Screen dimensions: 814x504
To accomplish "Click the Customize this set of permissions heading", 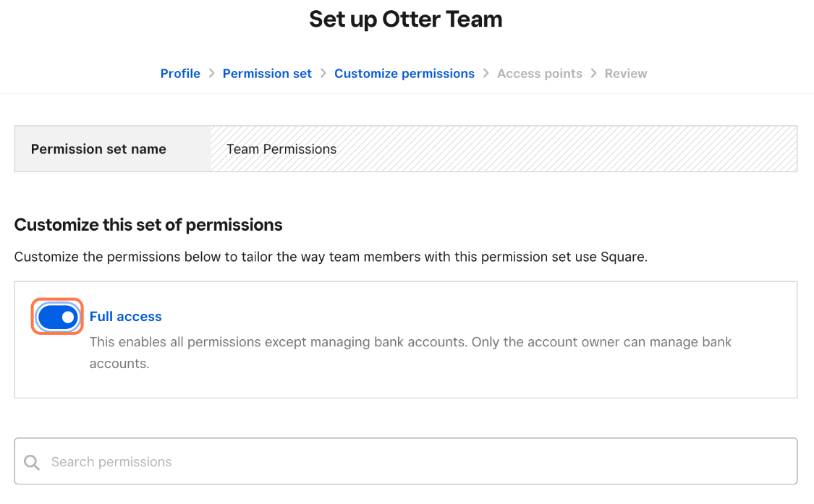I will tap(148, 225).
